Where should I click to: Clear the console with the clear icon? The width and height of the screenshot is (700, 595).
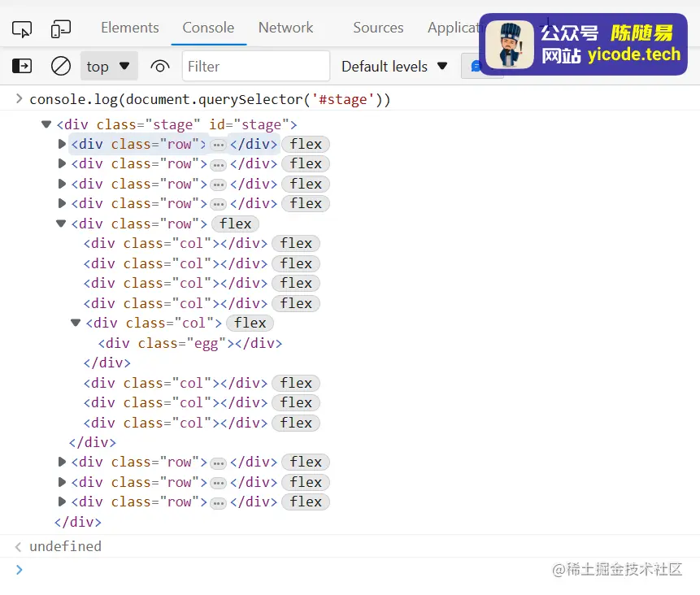click(60, 66)
